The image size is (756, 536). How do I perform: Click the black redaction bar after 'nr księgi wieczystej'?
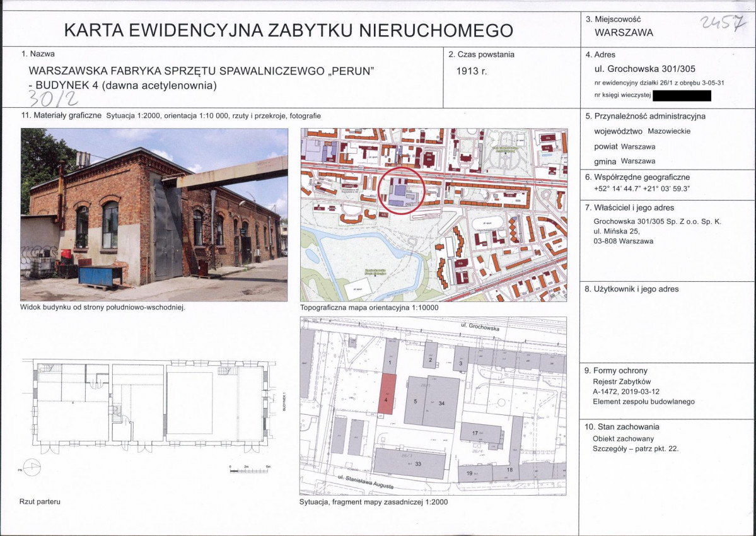pos(682,95)
